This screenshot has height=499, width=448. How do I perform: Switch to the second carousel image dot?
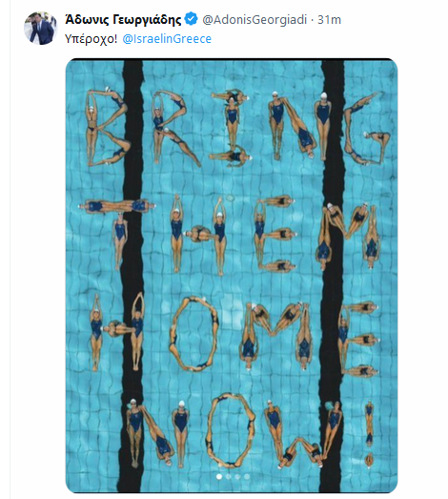pyautogui.click(x=229, y=476)
